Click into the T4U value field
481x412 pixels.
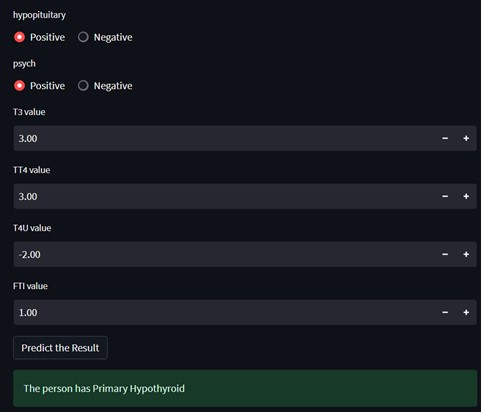224,254
